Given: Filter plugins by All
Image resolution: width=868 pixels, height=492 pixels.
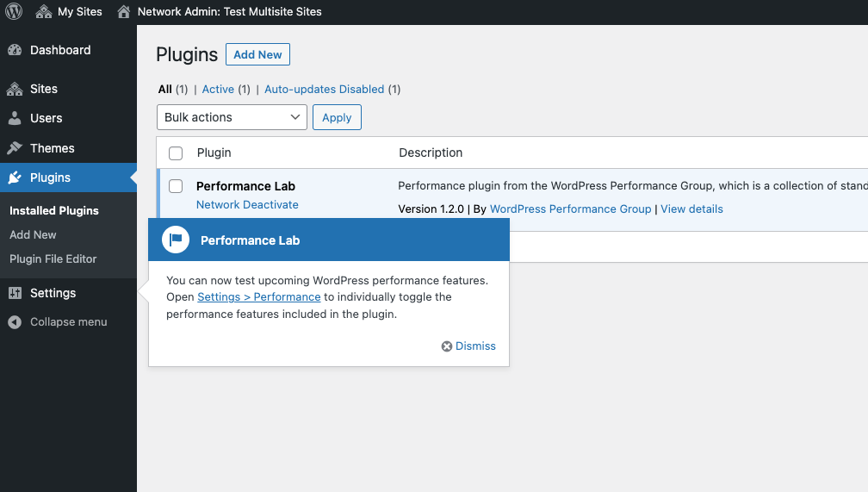Looking at the screenshot, I should click(x=165, y=90).
